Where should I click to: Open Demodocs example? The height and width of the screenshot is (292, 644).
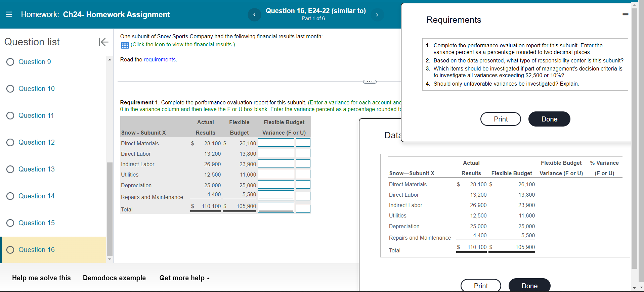point(114,278)
